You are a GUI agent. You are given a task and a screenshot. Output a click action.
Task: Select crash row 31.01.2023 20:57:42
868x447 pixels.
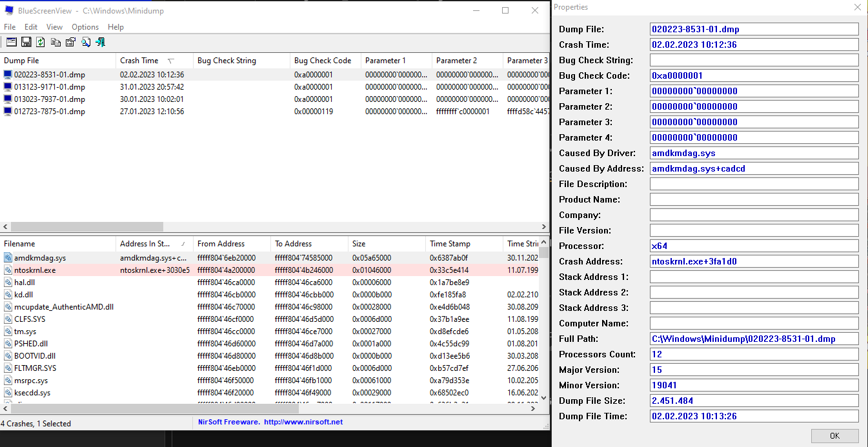(x=276, y=87)
